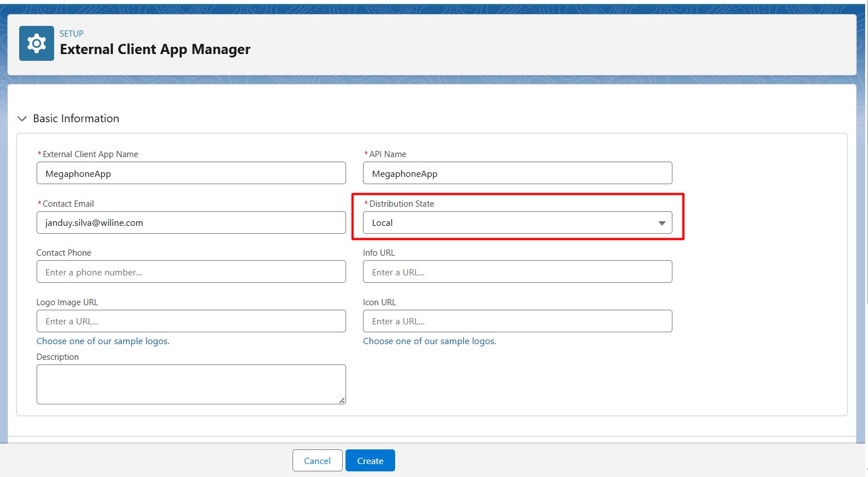Click the Info URL field

[517, 271]
